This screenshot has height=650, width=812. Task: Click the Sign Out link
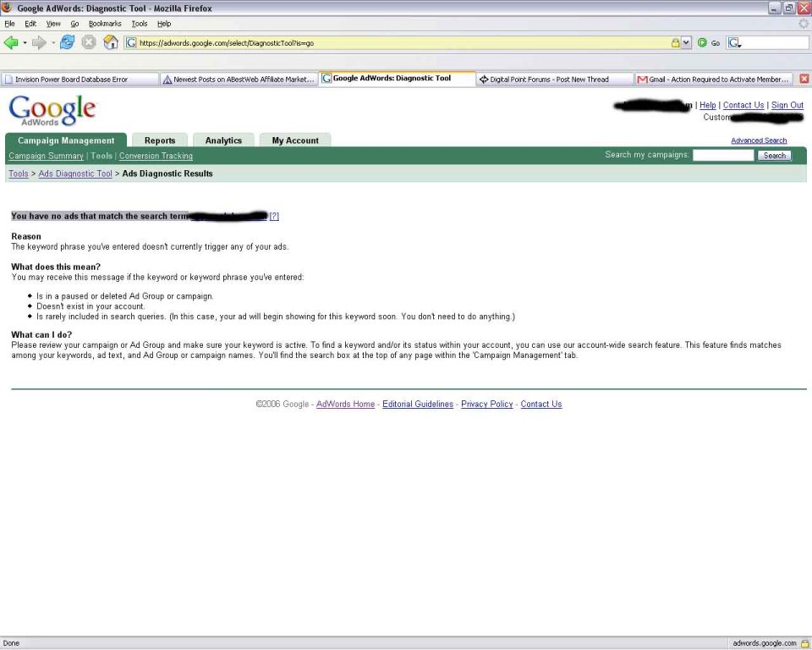[x=787, y=105]
